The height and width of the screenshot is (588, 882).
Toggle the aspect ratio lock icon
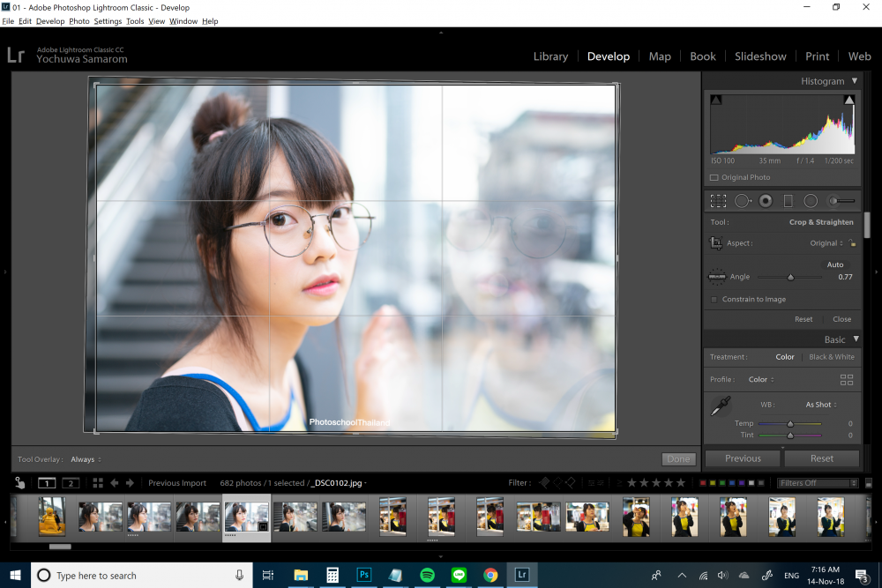(x=852, y=243)
